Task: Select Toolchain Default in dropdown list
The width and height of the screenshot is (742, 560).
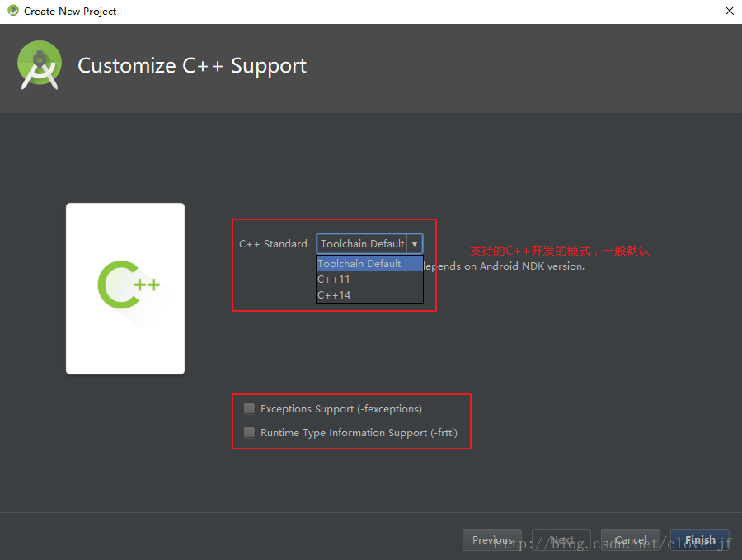Action: (369, 264)
